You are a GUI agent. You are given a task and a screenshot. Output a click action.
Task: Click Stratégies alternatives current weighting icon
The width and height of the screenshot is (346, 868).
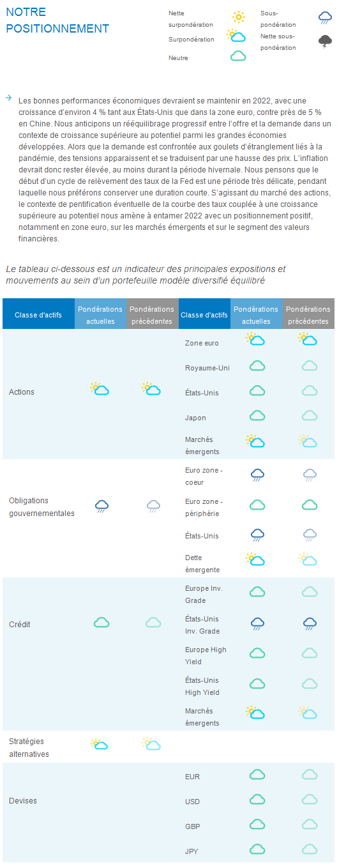[x=100, y=744]
